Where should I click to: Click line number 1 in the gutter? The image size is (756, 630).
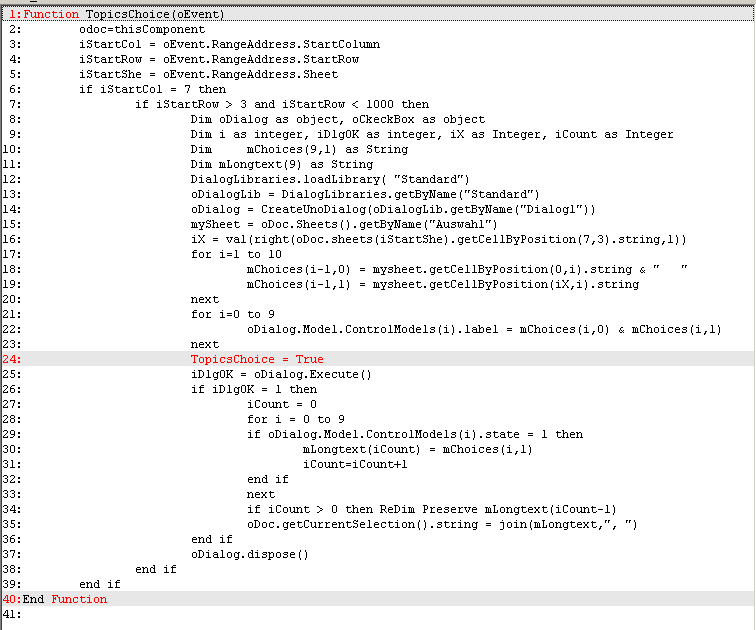tap(13, 15)
